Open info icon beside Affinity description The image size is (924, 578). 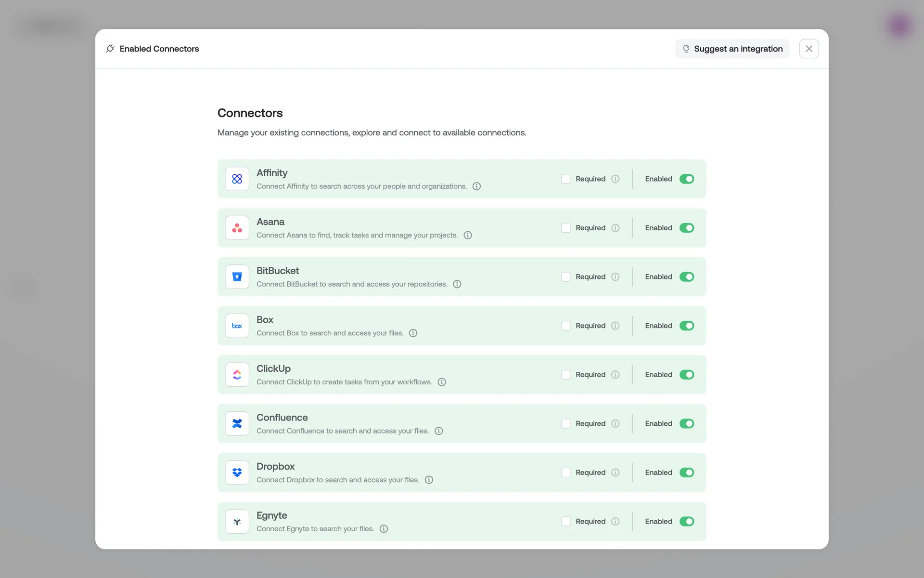(476, 186)
